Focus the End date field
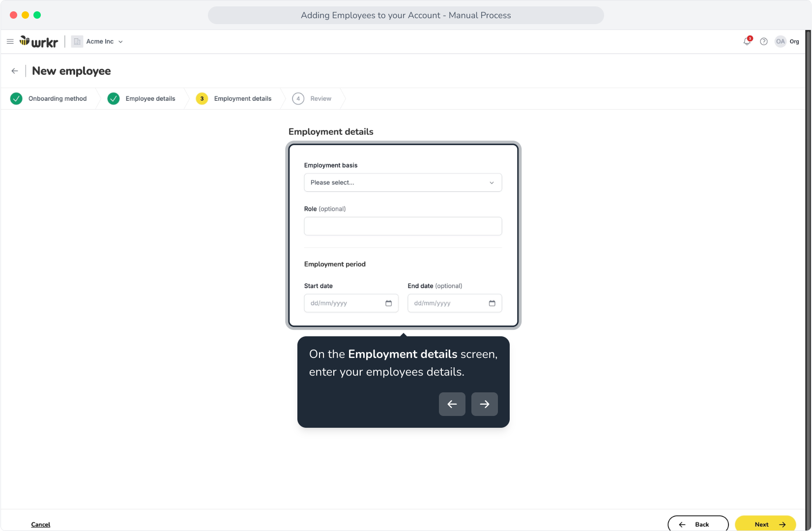Image resolution: width=812 pixels, height=531 pixels. tap(455, 303)
